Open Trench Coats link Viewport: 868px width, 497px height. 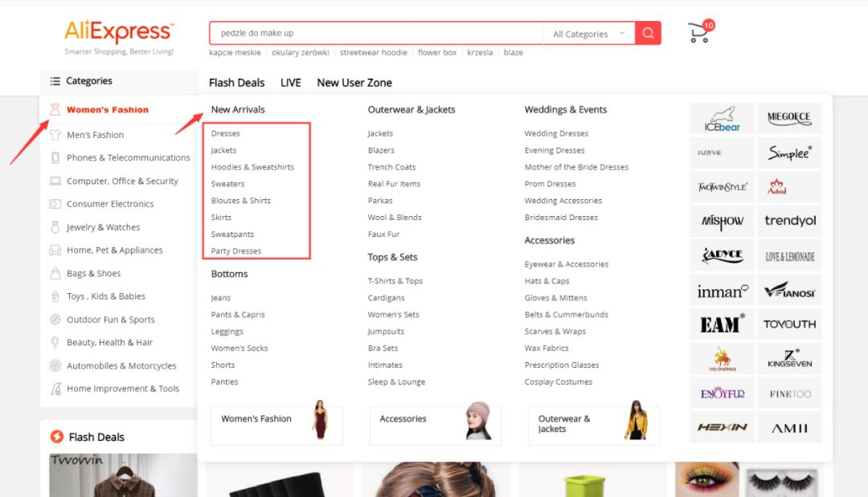[391, 167]
